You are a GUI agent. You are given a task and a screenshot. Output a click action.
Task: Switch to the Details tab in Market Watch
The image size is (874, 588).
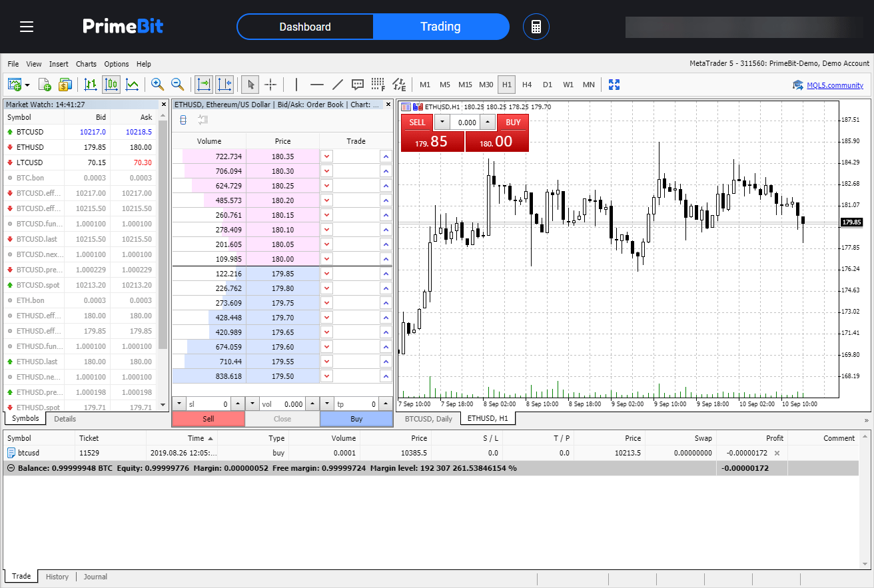pyautogui.click(x=65, y=419)
